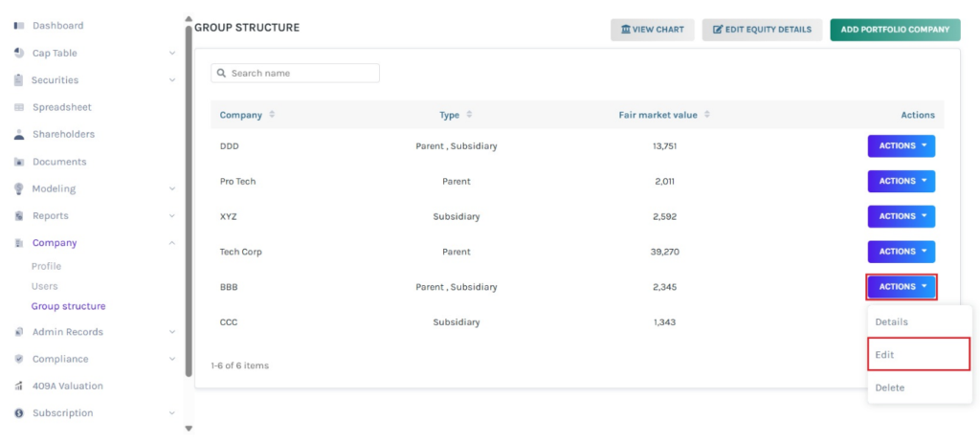Click the Dashboard icon in sidebar
The image size is (980, 442).
click(18, 26)
